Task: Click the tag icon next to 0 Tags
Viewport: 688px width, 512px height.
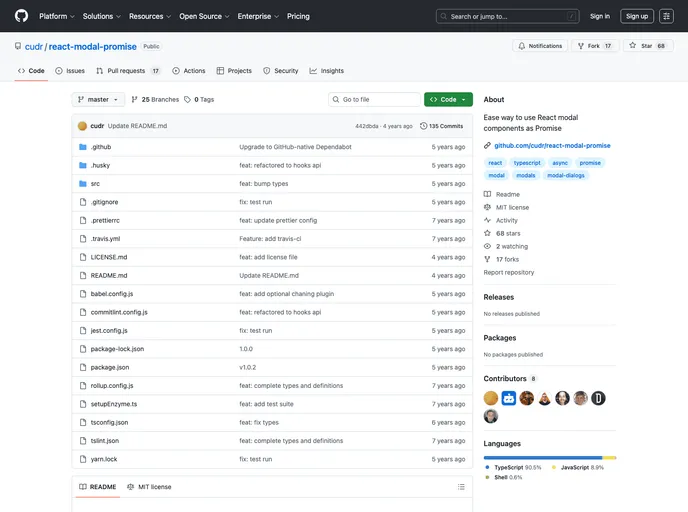Action: coord(187,100)
